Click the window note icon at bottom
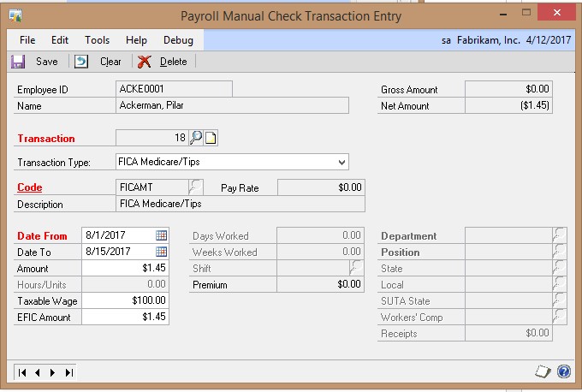Viewport: 582px width, 392px height. tap(543, 371)
